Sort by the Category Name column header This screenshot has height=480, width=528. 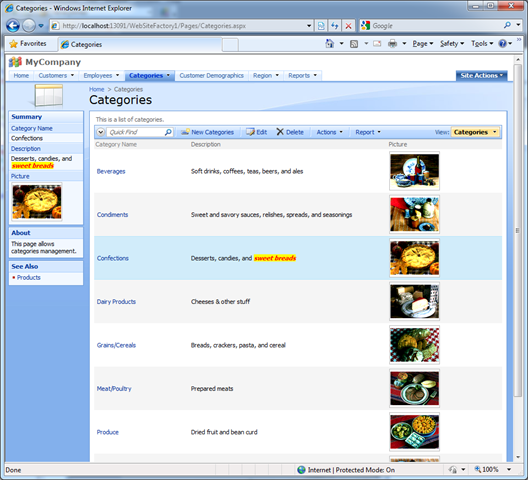click(x=116, y=145)
